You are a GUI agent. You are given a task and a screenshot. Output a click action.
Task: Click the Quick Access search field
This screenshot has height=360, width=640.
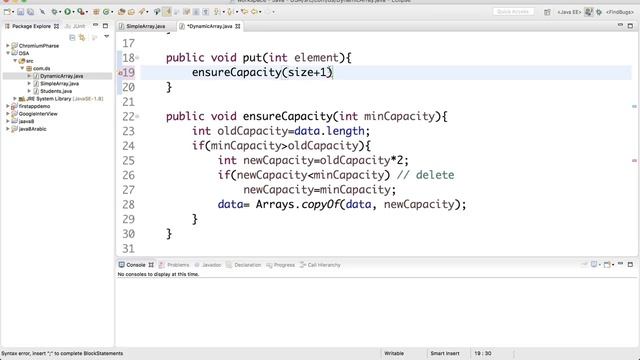(513, 12)
